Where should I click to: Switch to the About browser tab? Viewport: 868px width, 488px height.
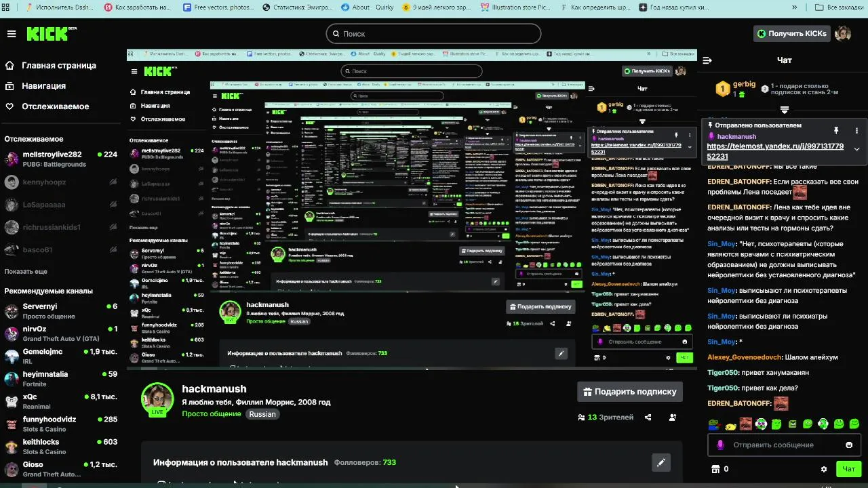[356, 7]
